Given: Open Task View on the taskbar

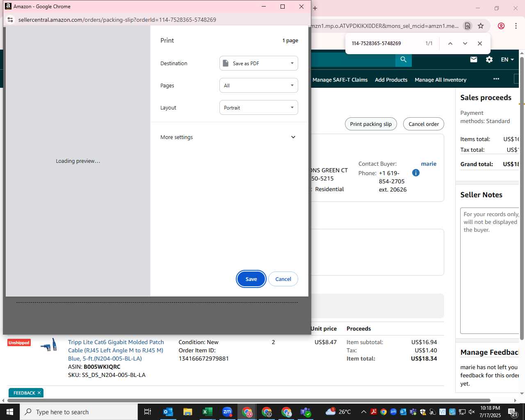Looking at the screenshot, I should point(148,412).
